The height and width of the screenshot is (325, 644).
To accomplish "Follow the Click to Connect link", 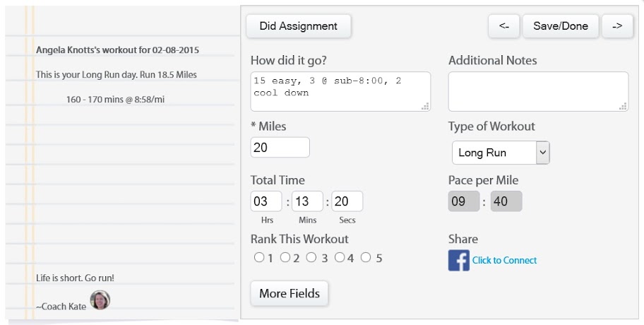I will tap(504, 260).
